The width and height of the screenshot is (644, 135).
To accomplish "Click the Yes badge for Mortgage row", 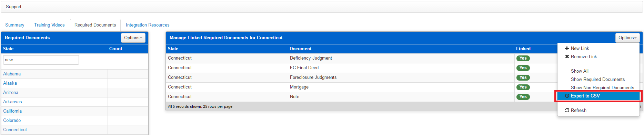I will pos(523,87).
